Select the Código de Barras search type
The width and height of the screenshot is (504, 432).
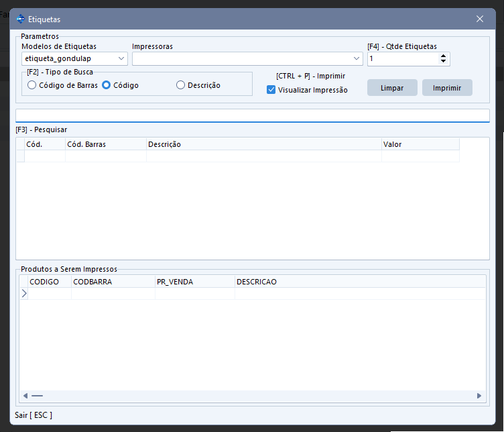click(32, 85)
